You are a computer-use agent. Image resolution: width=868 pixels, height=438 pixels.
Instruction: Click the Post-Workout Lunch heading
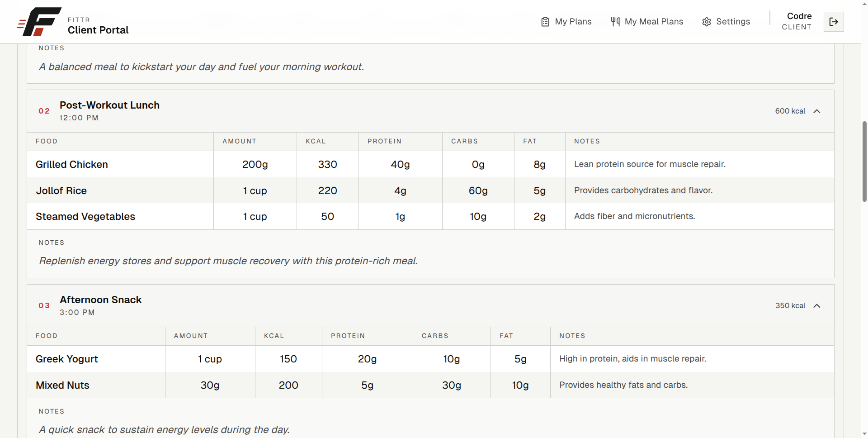coord(109,105)
